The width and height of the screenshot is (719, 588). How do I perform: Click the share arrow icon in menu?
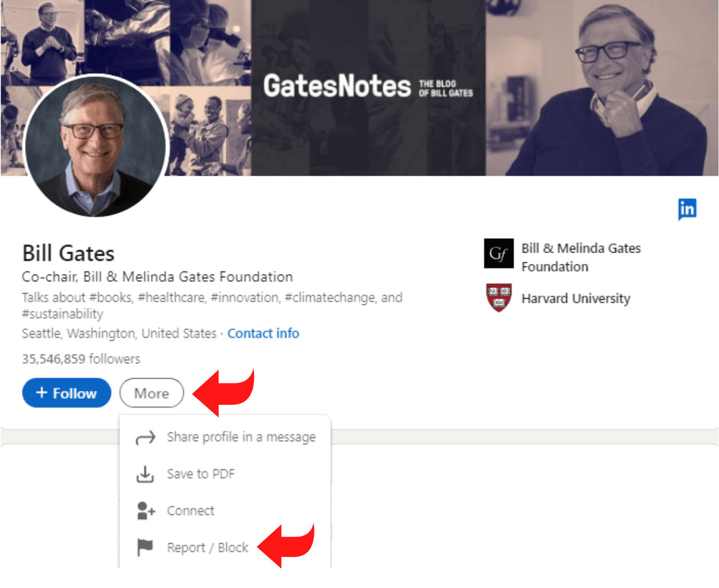(x=145, y=438)
